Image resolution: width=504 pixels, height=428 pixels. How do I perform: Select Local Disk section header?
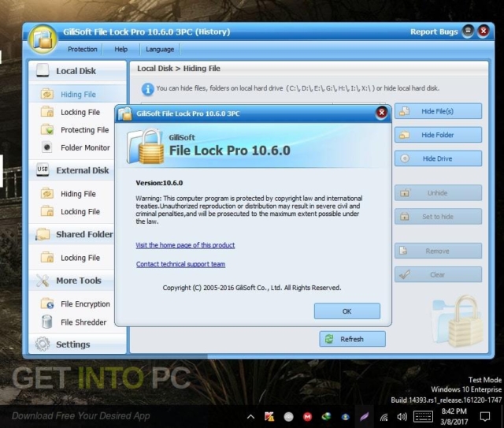[76, 71]
